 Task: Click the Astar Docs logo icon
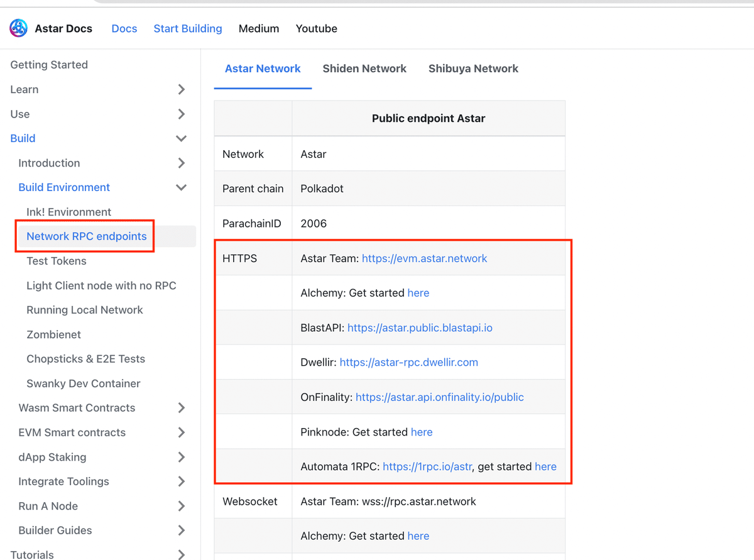coord(18,28)
